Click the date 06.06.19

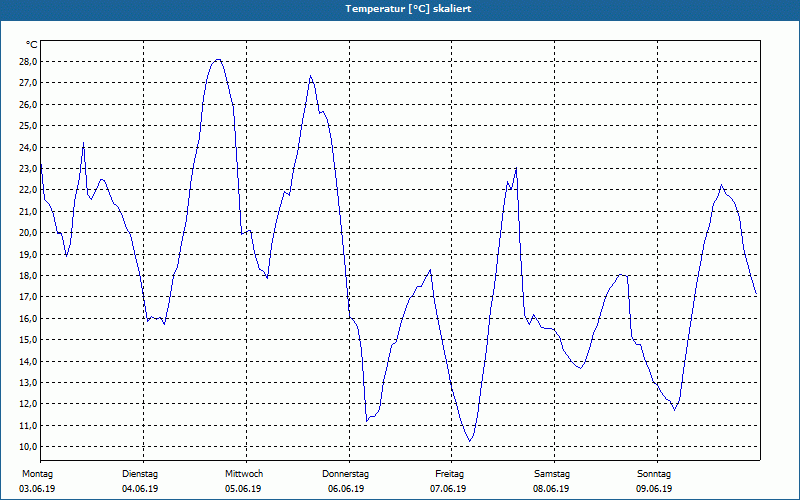(346, 489)
